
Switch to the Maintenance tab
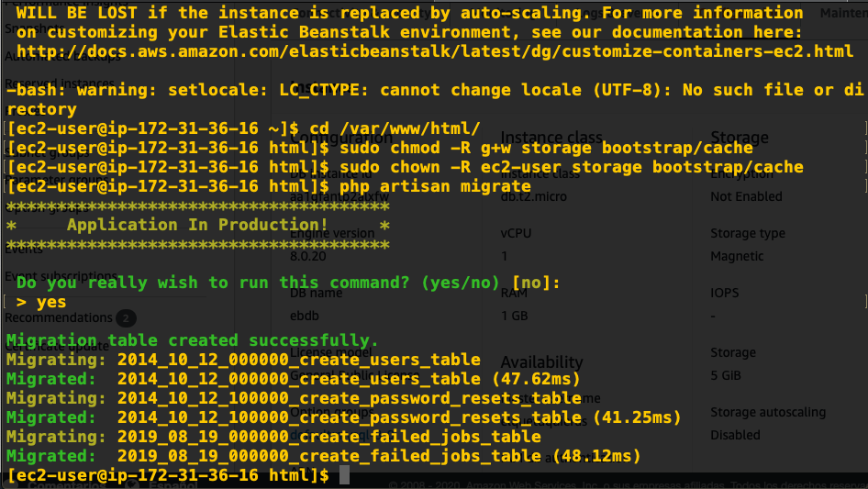tap(843, 13)
